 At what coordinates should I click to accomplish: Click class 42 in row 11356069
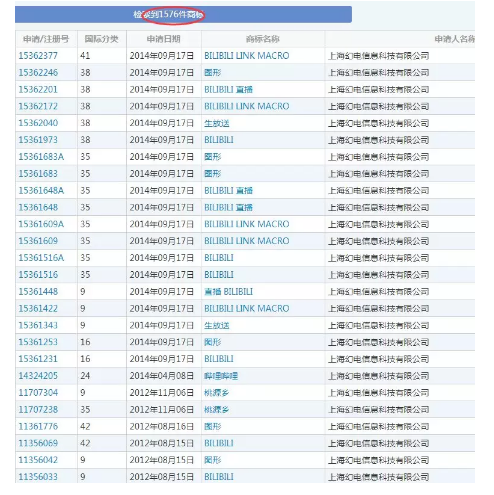coord(85,443)
